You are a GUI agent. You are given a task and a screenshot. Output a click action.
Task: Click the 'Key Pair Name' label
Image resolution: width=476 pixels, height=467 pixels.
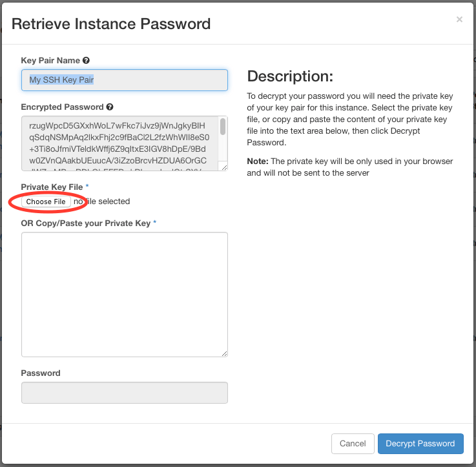click(x=50, y=61)
